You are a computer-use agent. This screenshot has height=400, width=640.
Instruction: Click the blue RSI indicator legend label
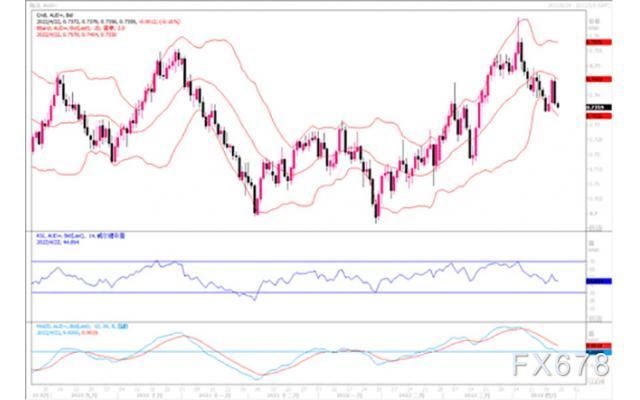pyautogui.click(x=80, y=236)
